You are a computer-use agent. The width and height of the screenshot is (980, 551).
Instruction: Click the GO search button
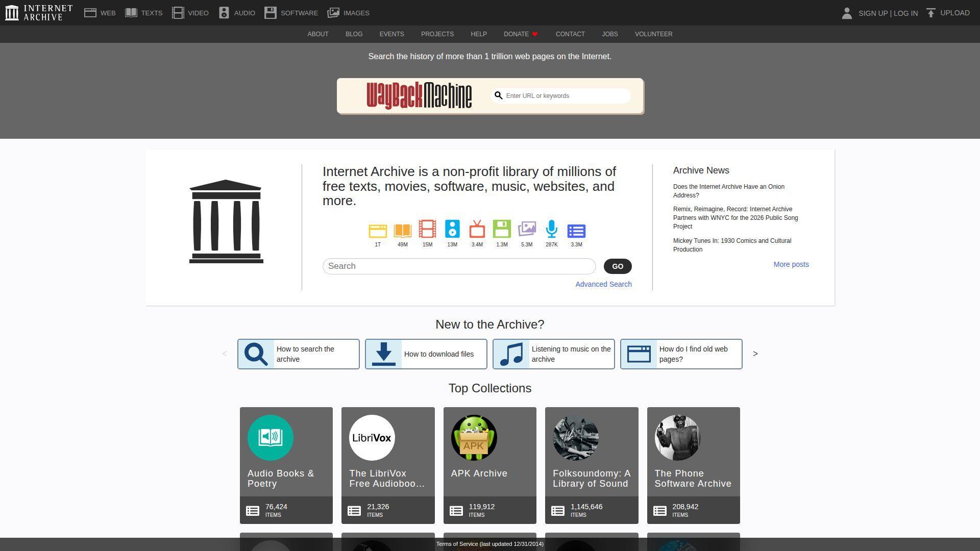pos(617,266)
